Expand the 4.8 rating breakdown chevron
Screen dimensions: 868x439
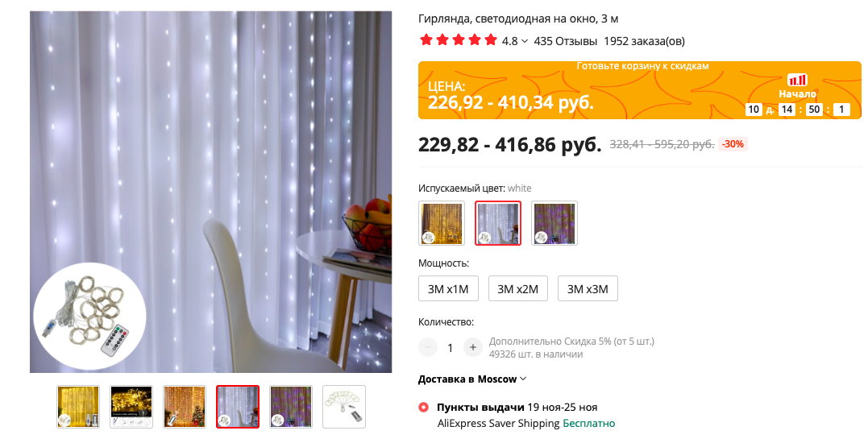point(525,42)
